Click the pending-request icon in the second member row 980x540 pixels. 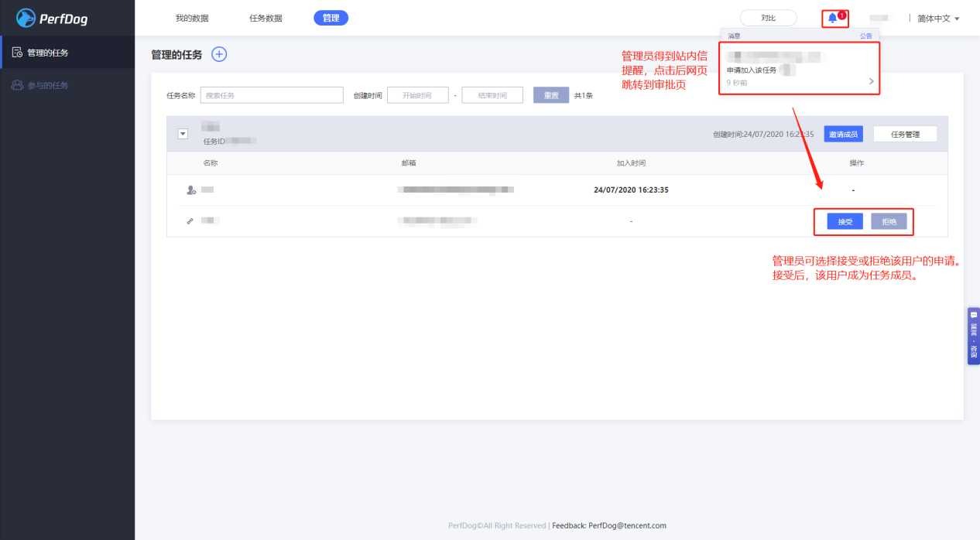point(190,221)
